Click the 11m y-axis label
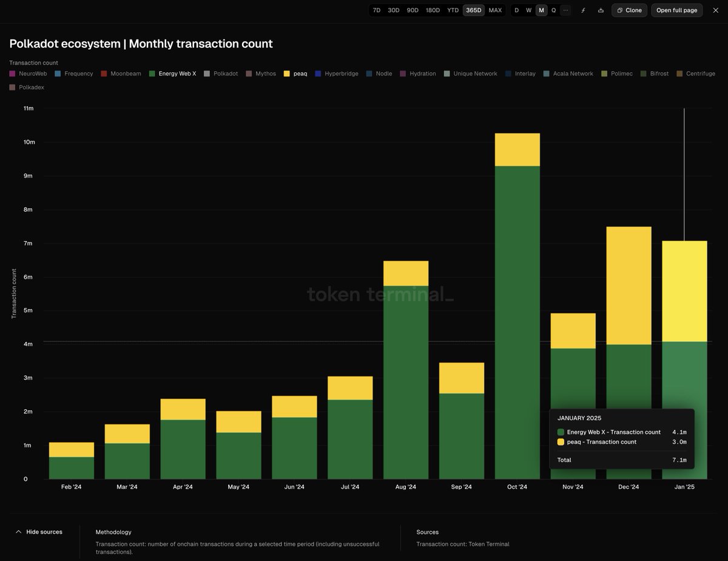 [x=29, y=108]
